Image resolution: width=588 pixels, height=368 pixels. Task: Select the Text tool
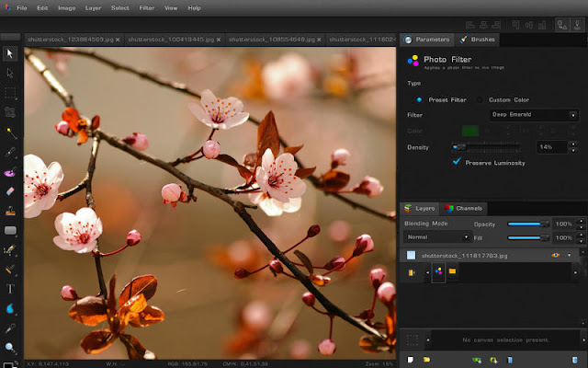10,288
